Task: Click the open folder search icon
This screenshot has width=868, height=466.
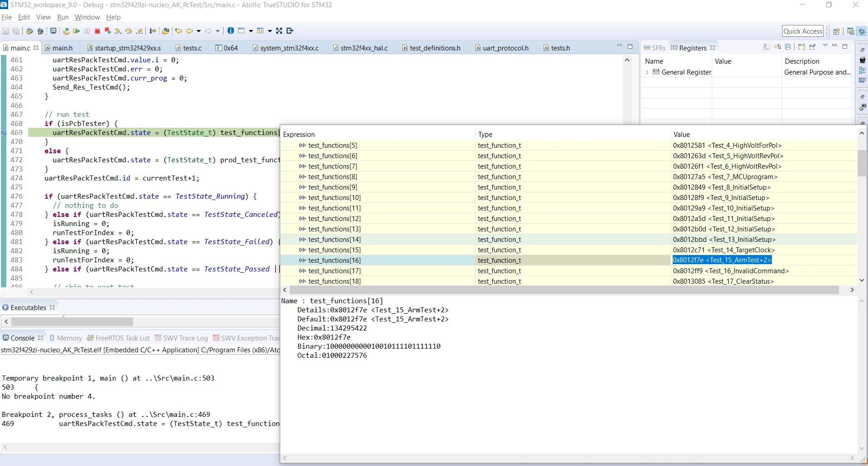Action: point(166,31)
